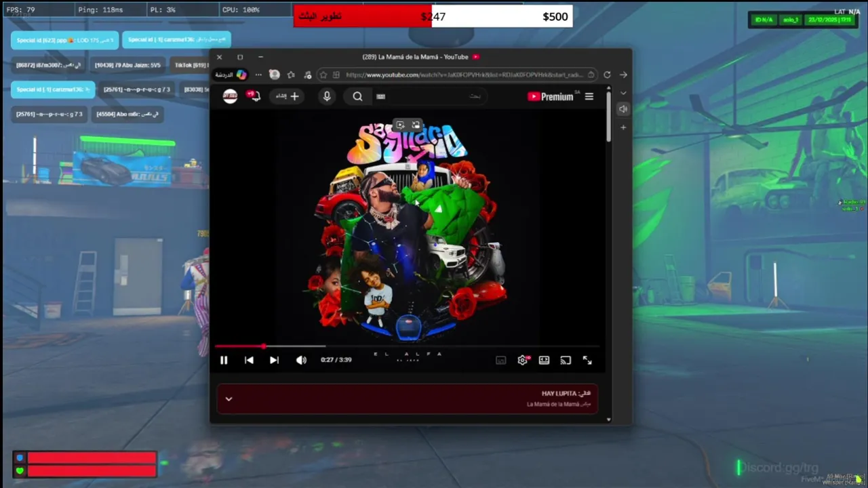Open player settings gear
The image size is (868, 488).
pos(522,360)
